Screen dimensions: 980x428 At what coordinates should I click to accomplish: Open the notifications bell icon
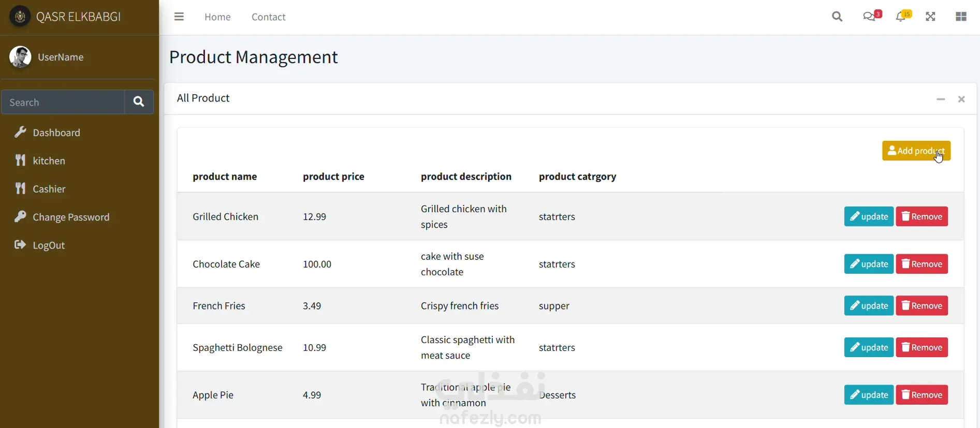click(901, 17)
